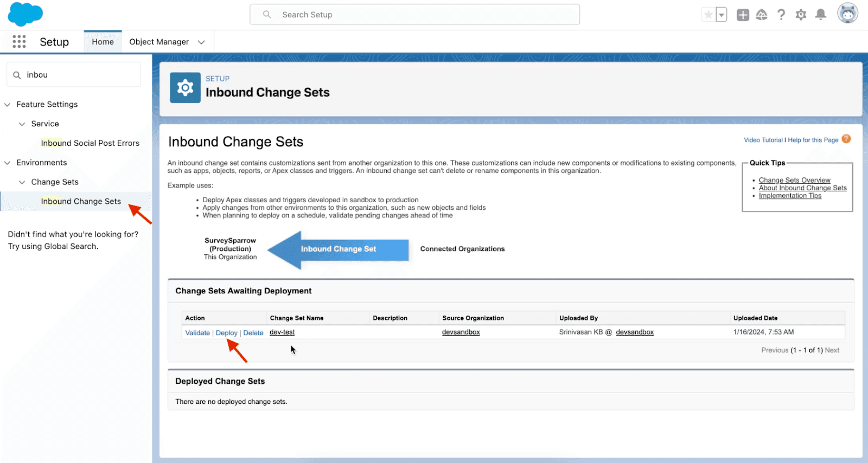Open the Setup gear menu icon
Viewport: 868px width, 463px height.
(x=801, y=15)
